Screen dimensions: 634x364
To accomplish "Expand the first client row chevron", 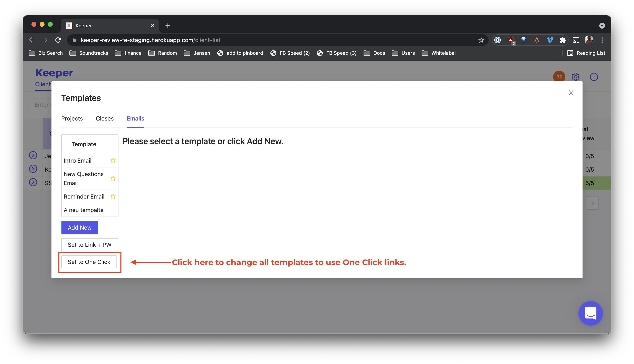I will coord(33,155).
